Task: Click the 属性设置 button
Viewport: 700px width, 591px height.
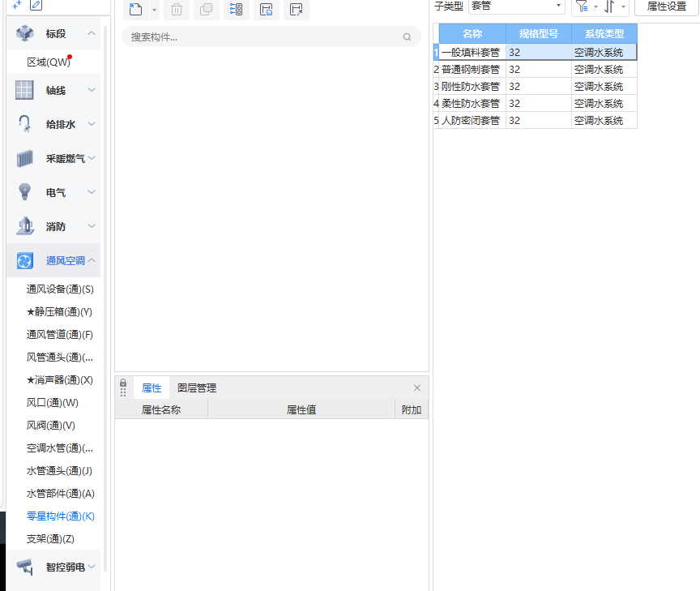Action: click(x=667, y=6)
